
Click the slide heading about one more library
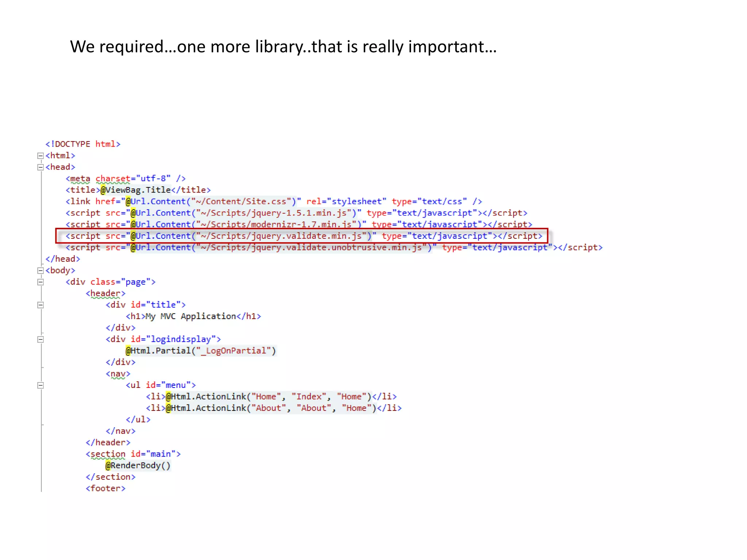click(283, 47)
